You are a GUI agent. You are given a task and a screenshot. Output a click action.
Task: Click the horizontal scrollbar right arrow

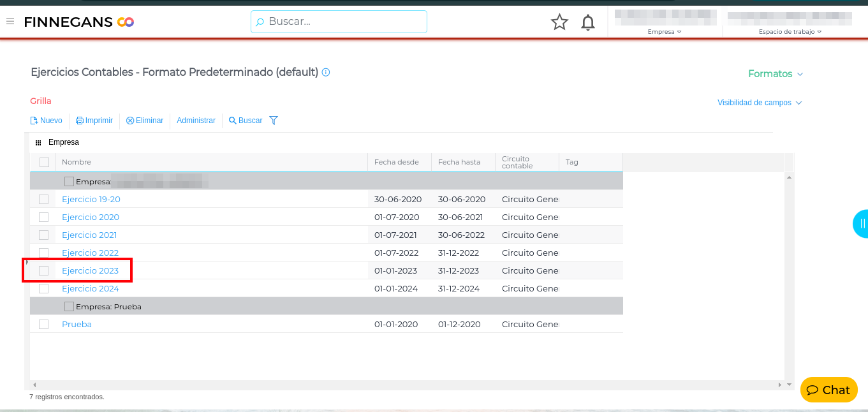tap(780, 385)
